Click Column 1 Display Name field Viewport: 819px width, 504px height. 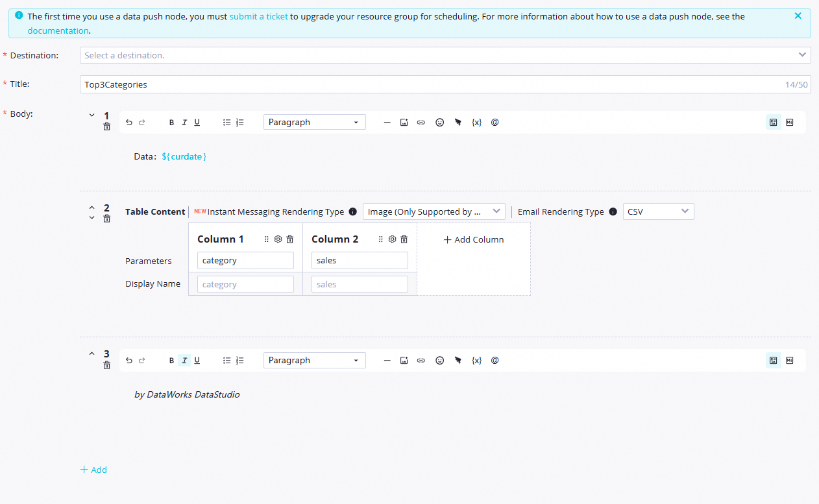pos(245,284)
